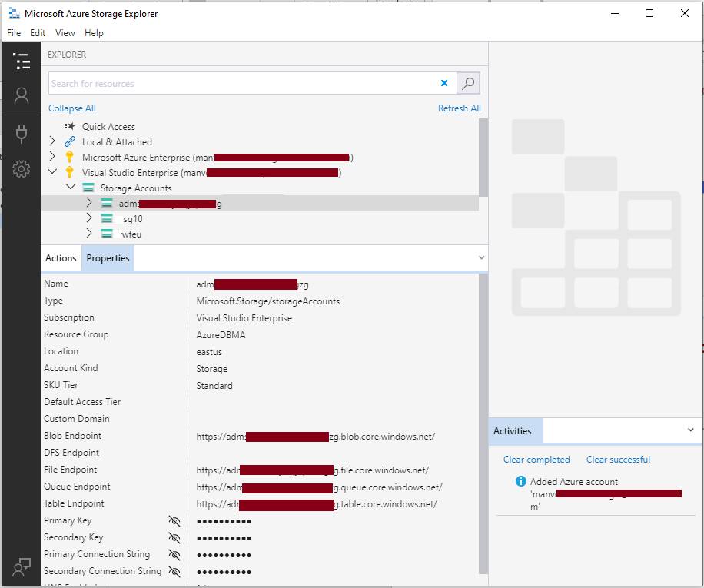Image resolution: width=704 pixels, height=588 pixels.
Task: Open the View menu
Action: point(65,33)
